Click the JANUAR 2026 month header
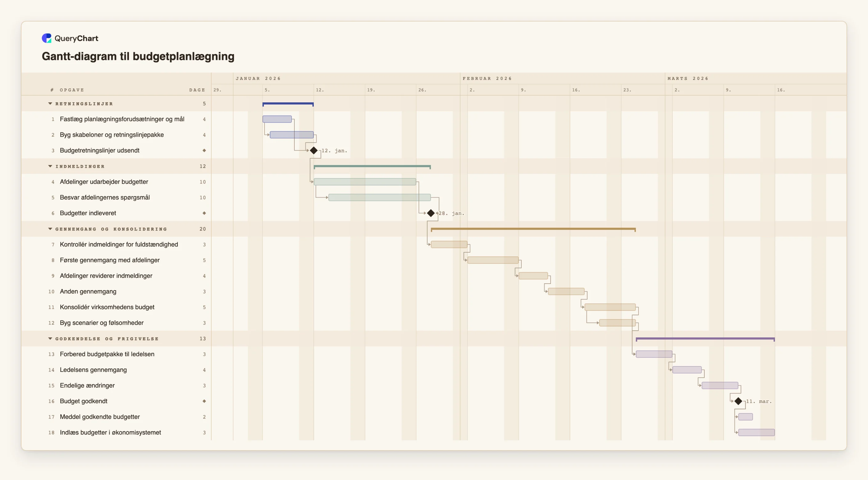The width and height of the screenshot is (868, 480). 258,78
